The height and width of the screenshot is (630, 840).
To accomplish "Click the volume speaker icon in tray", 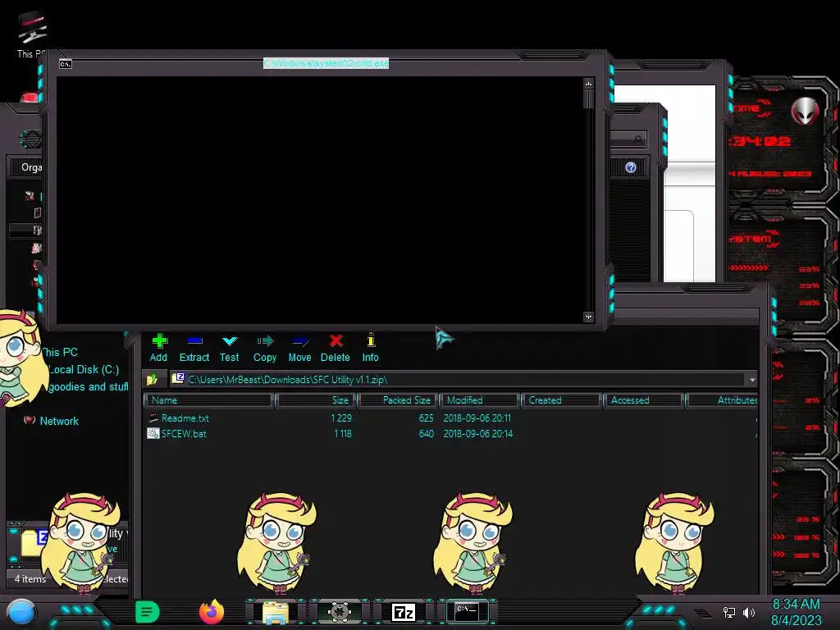I will click(749, 612).
